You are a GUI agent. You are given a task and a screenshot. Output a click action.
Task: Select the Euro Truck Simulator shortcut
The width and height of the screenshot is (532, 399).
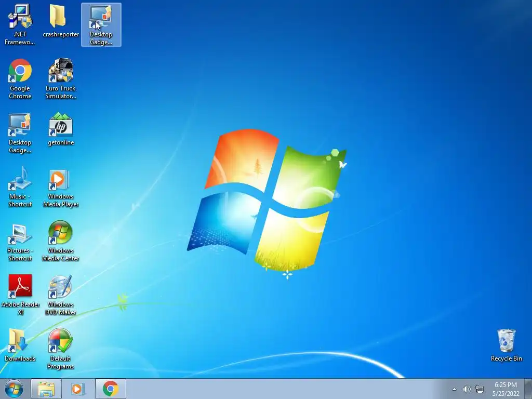coord(61,79)
